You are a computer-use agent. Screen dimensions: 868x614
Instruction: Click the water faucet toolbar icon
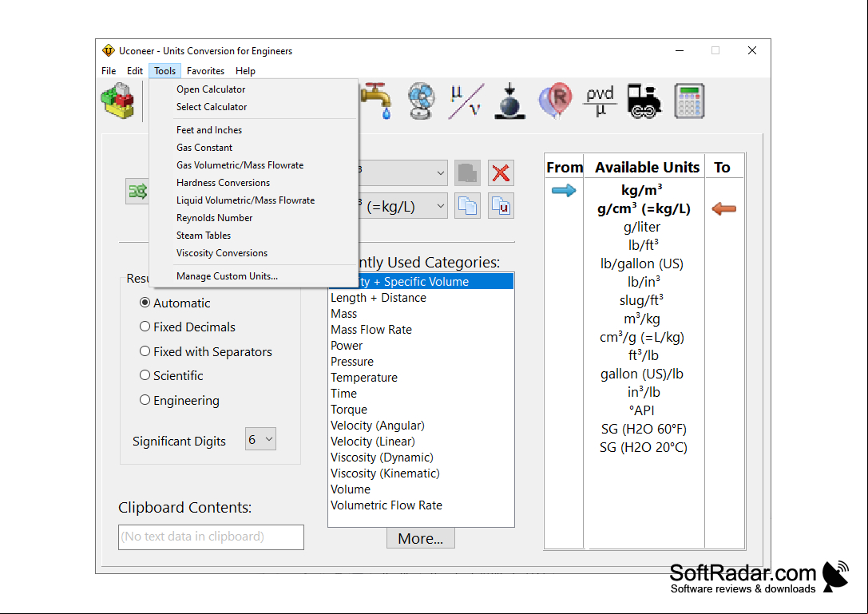[376, 101]
